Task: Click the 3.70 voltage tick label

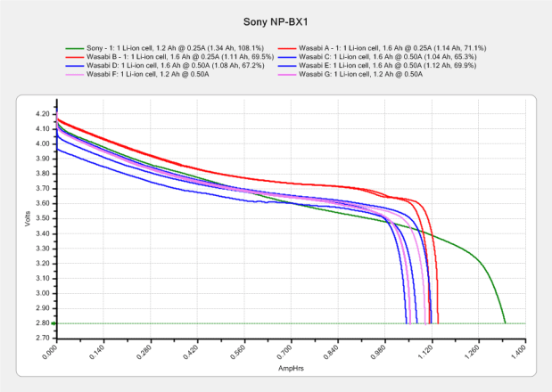Action: coord(42,189)
